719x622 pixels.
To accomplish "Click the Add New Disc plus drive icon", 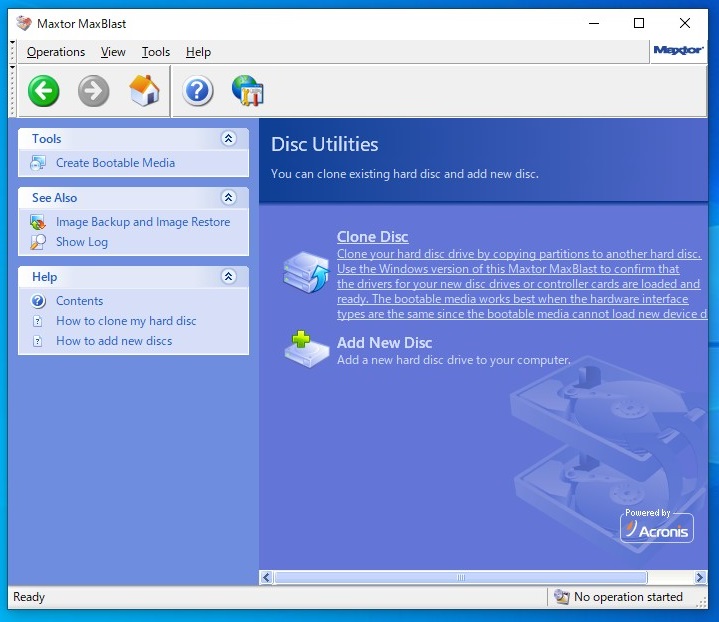I will coord(306,350).
